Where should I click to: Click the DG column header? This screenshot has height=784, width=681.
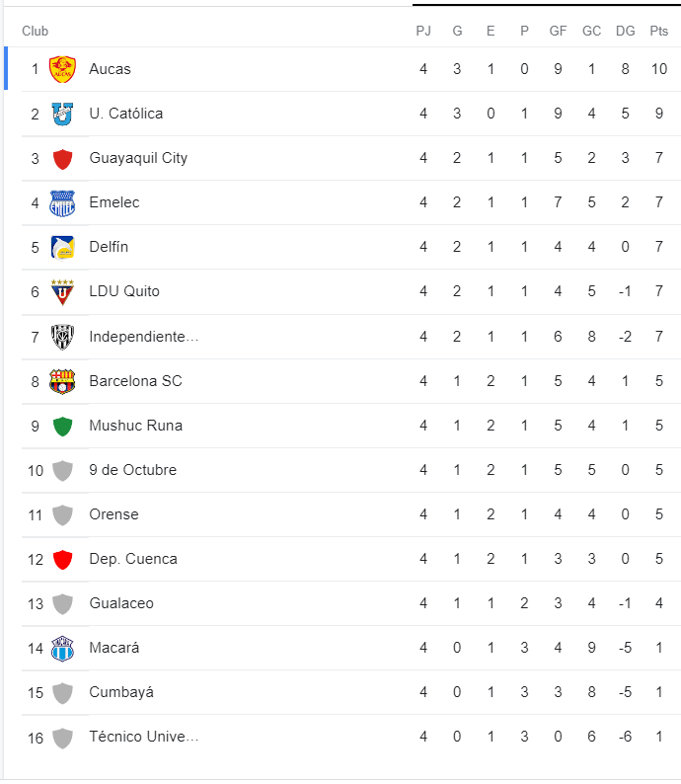click(626, 32)
